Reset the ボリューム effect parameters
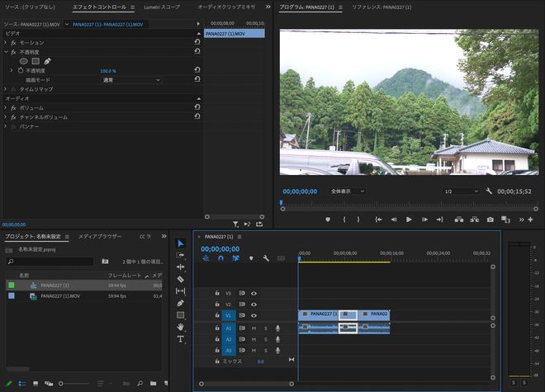The height and width of the screenshot is (392, 545). coord(197,108)
